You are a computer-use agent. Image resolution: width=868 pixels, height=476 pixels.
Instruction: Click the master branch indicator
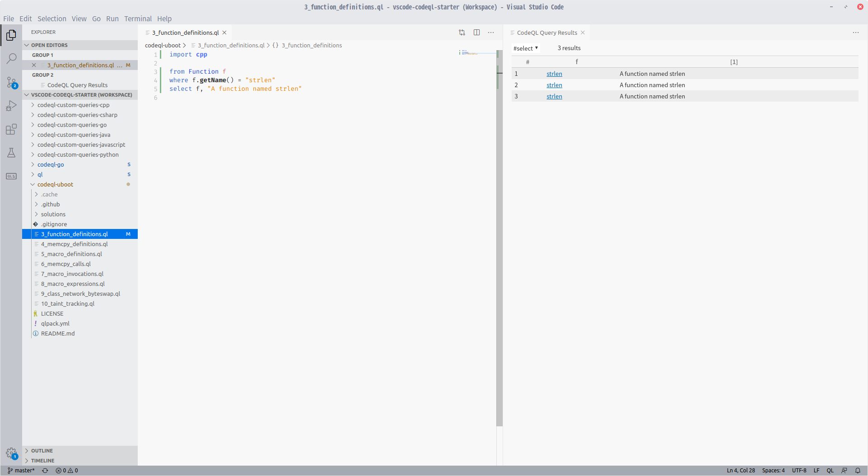click(21, 471)
